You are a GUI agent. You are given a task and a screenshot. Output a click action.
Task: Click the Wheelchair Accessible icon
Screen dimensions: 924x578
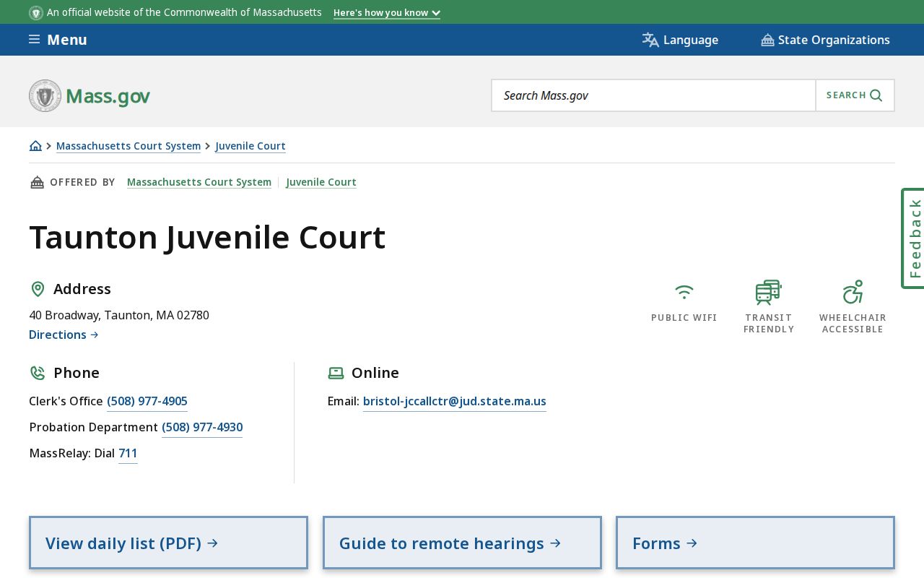coord(853,292)
